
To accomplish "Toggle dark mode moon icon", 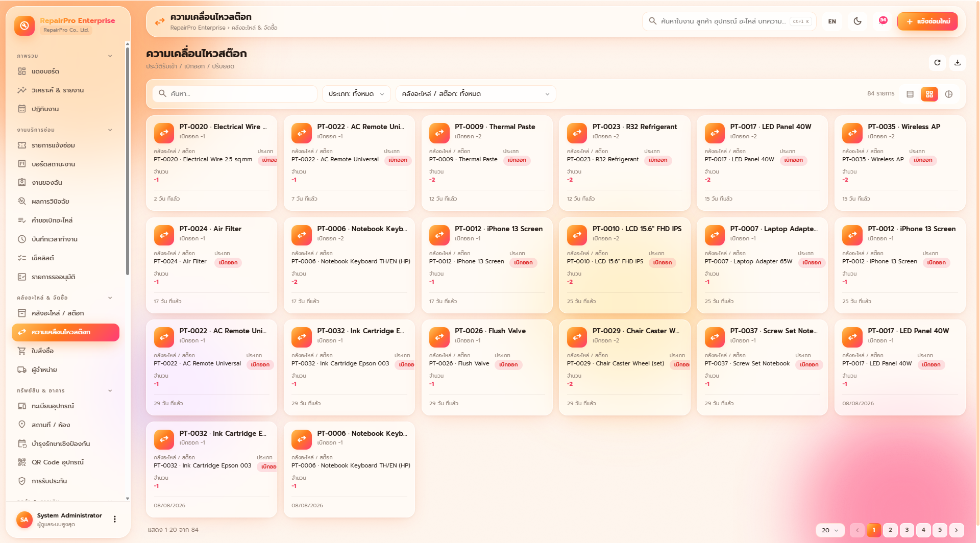I will 857,21.
